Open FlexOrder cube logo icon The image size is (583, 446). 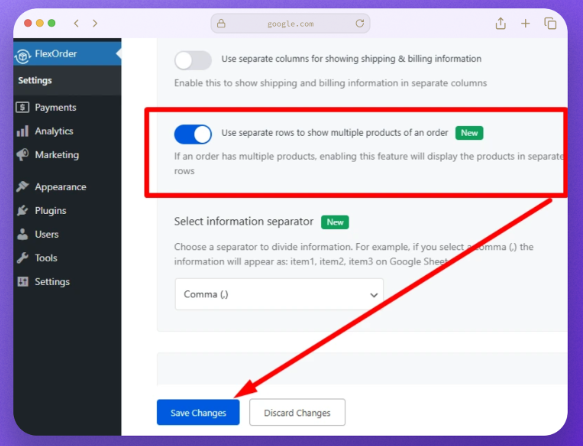23,56
